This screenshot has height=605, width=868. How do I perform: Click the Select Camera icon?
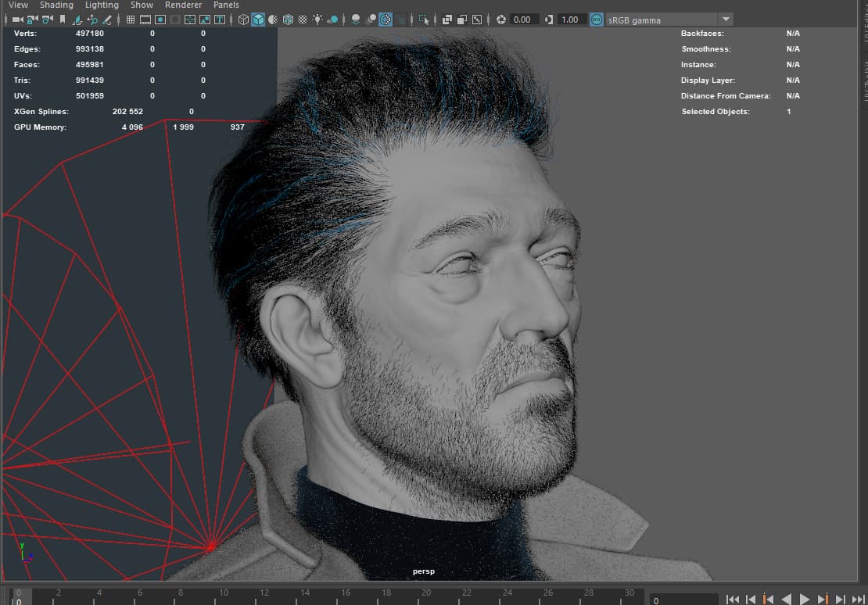(18, 20)
